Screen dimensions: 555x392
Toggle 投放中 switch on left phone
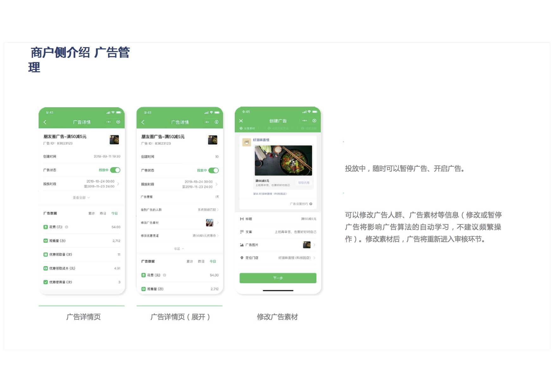115,170
